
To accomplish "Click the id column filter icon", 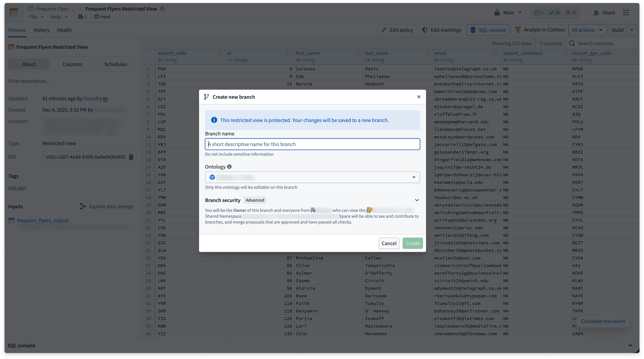I will coord(289,53).
